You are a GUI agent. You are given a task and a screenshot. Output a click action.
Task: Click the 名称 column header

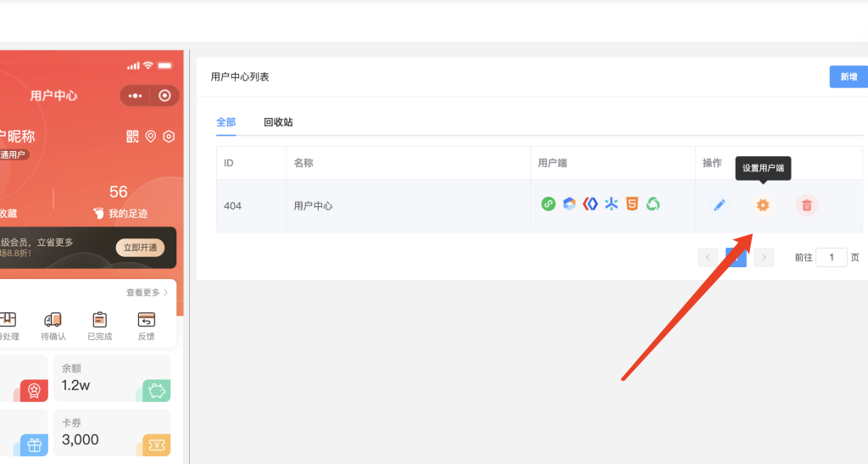409,163
